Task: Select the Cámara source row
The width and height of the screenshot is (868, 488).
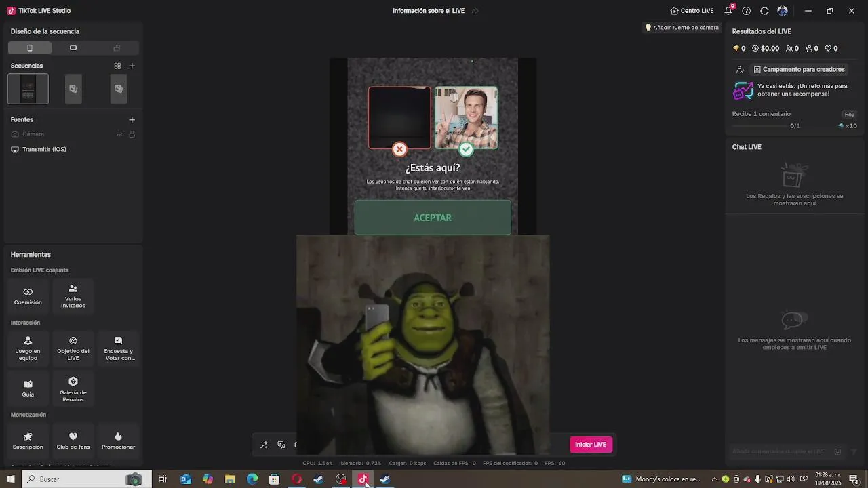Action: tap(73, 134)
